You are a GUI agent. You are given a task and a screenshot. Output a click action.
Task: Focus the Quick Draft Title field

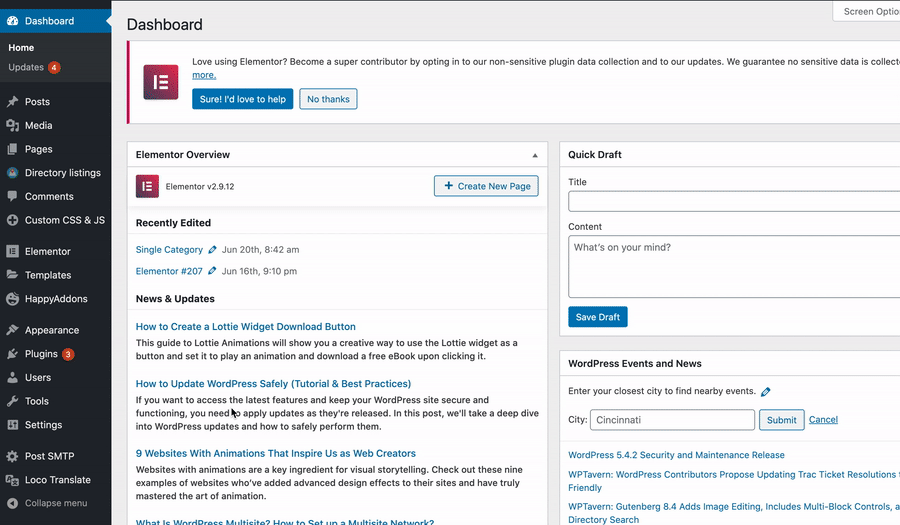tap(734, 201)
